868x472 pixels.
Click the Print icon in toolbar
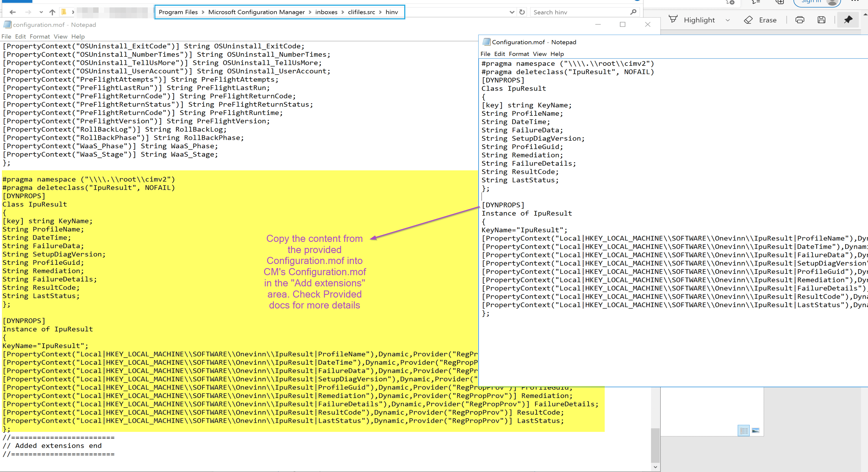[x=800, y=20]
